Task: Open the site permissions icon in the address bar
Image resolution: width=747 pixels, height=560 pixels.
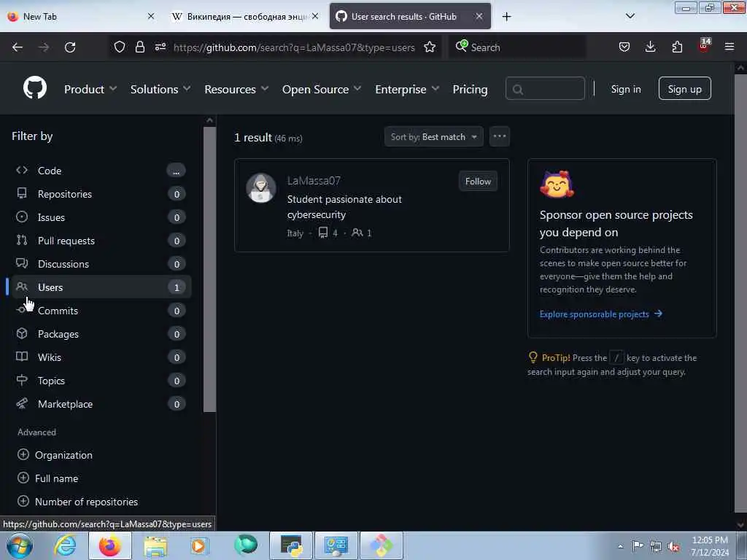Action: [160, 47]
